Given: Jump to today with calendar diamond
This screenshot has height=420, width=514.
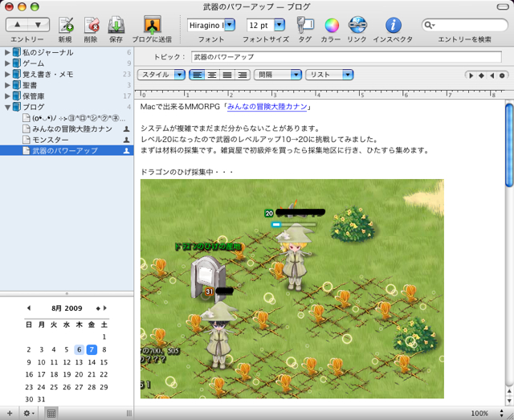Looking at the screenshot, I should pyautogui.click(x=98, y=308).
